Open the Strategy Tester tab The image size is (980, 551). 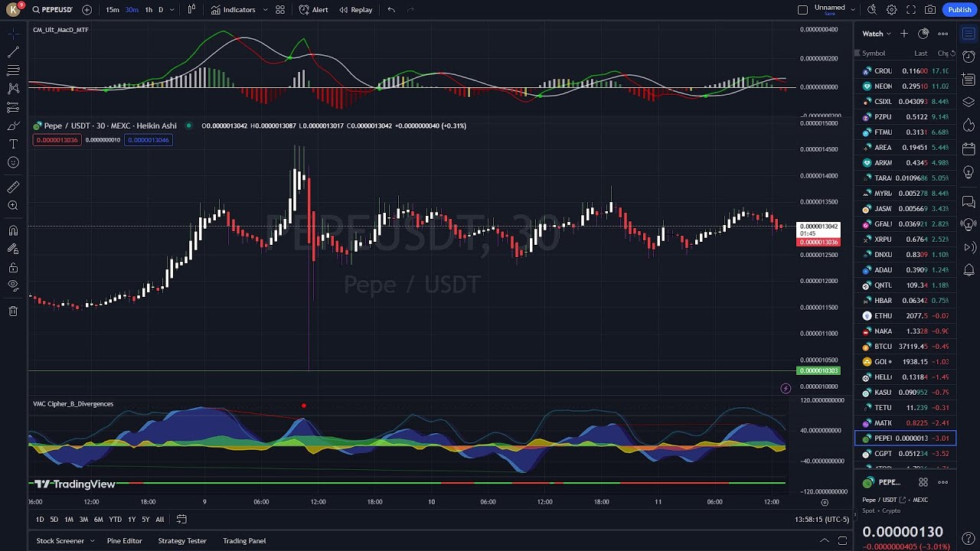(182, 541)
